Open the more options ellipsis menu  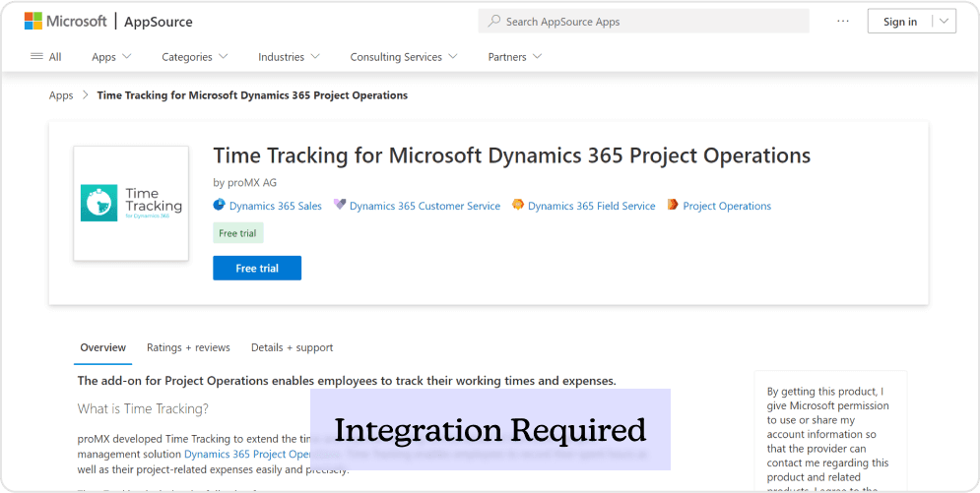point(843,22)
